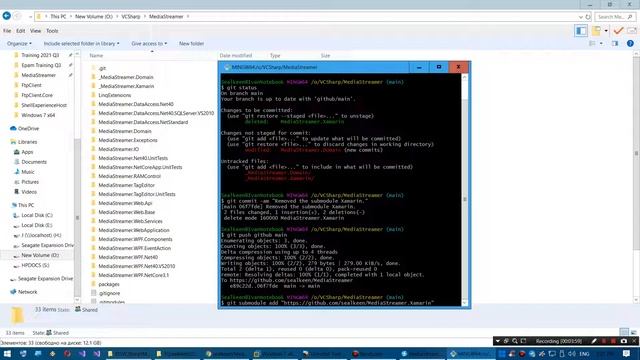640x360 pixels.
Task: Open the Edit menu
Action: pos(20,31)
